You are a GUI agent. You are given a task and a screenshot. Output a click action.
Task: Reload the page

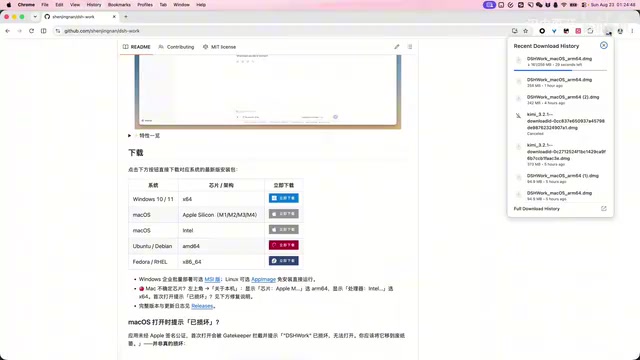[x=31, y=31]
